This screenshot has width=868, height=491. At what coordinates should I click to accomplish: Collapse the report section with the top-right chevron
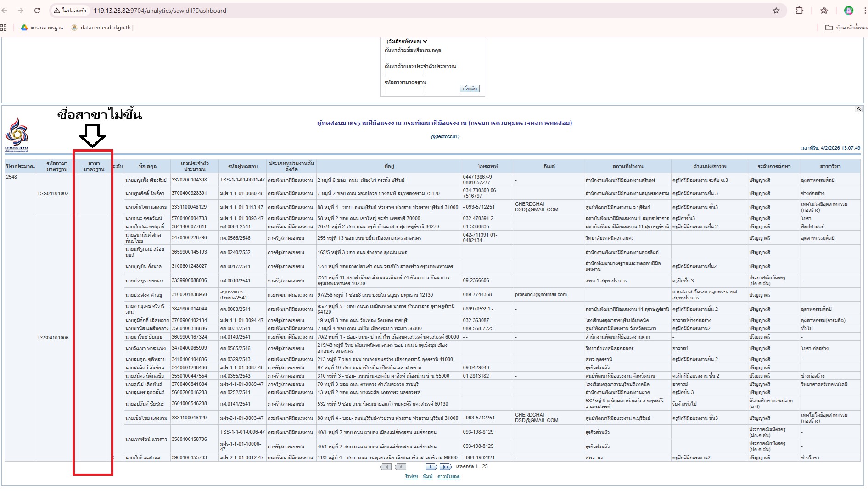[x=858, y=109]
